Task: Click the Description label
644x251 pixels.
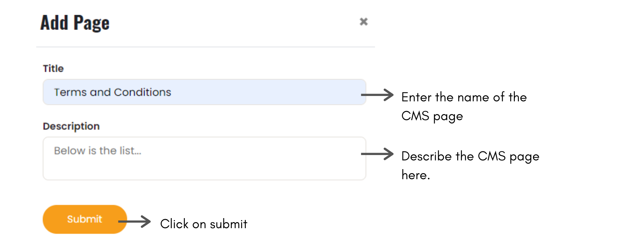Action: (71, 126)
